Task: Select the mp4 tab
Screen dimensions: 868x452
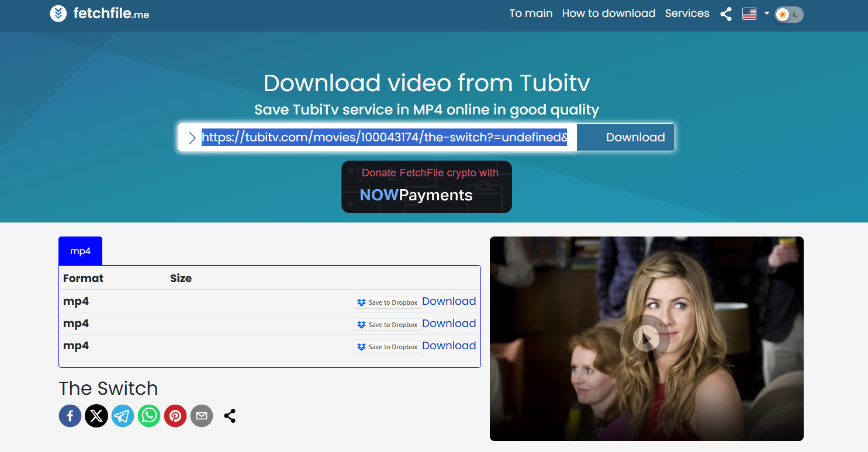Action: pos(81,251)
